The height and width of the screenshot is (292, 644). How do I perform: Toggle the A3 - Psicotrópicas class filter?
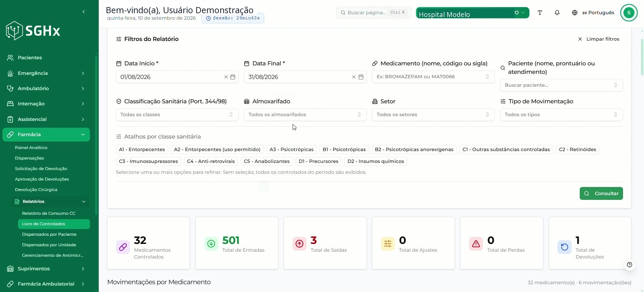coord(292,149)
